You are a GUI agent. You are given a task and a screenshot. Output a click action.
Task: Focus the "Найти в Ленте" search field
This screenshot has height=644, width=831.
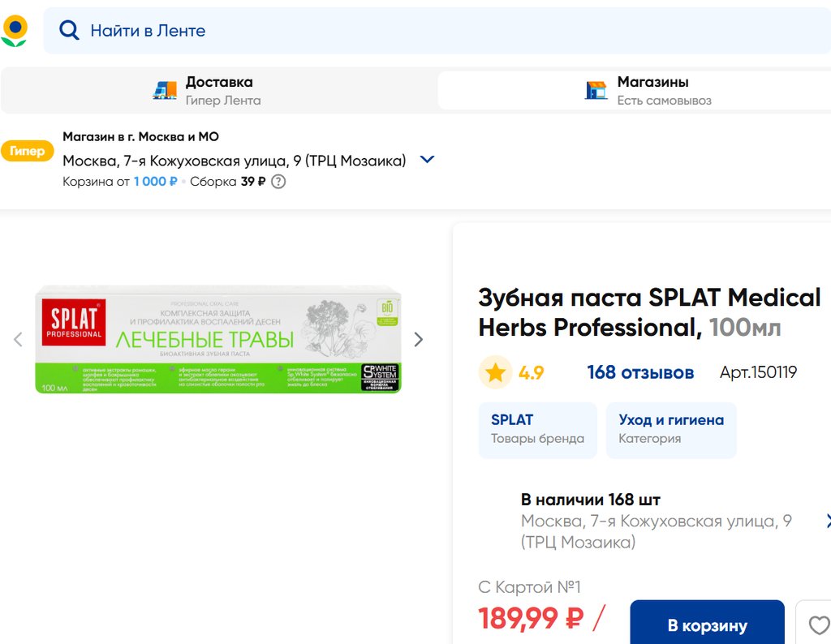pyautogui.click(x=406, y=31)
